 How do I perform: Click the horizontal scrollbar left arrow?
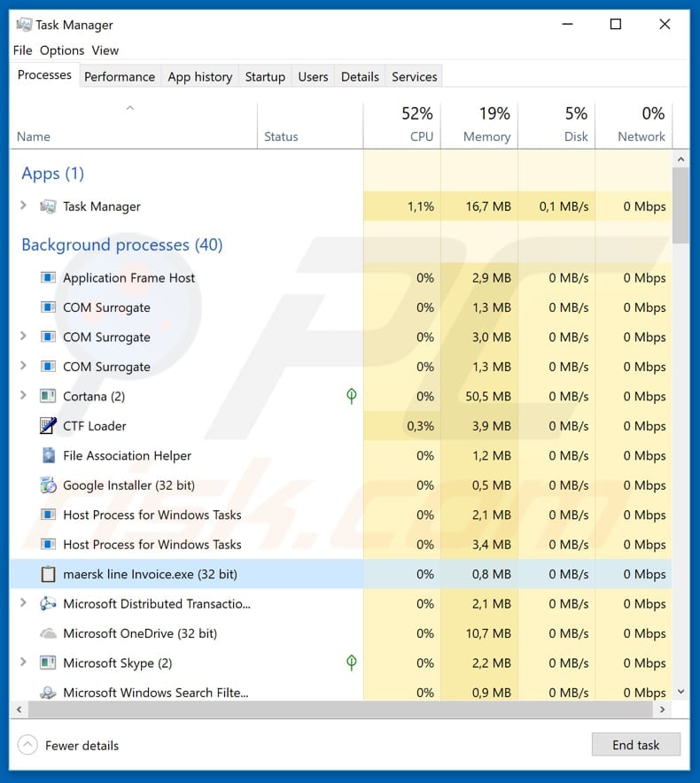pyautogui.click(x=19, y=709)
